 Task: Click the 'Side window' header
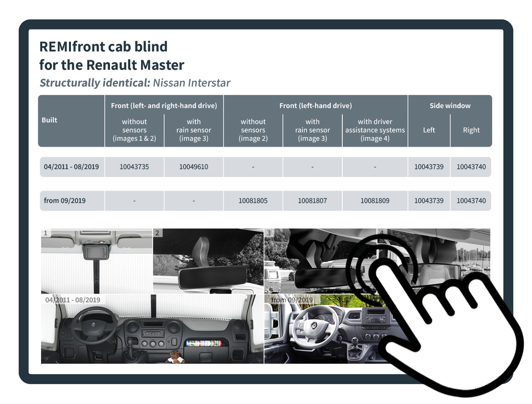(450, 106)
